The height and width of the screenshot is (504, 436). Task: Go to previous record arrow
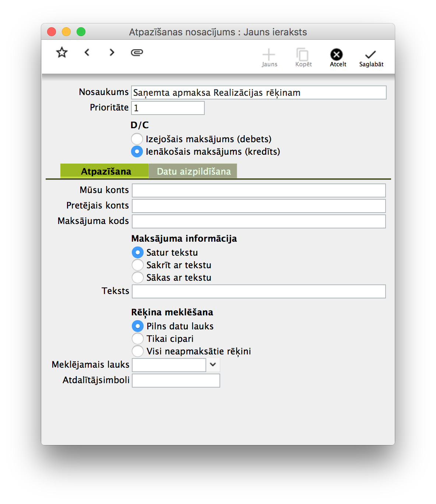point(87,52)
